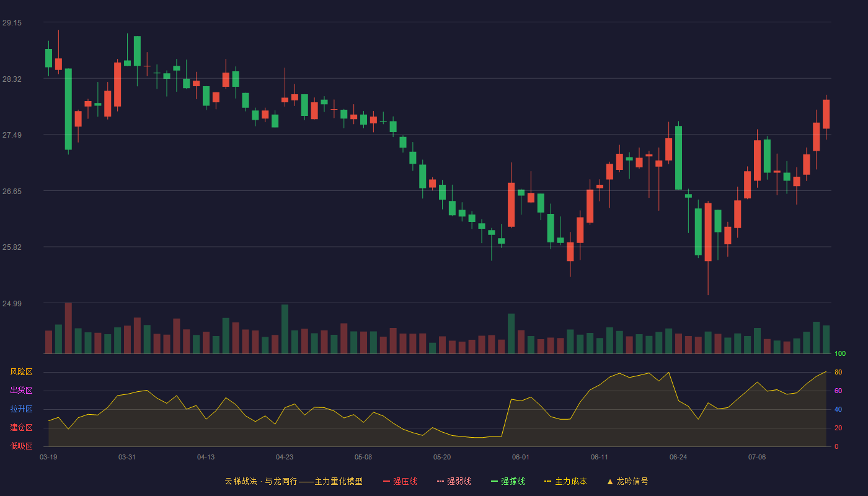868x496 pixels.
Task: Click the 龙吟信号 triangle legend icon
Action: [x=627, y=481]
